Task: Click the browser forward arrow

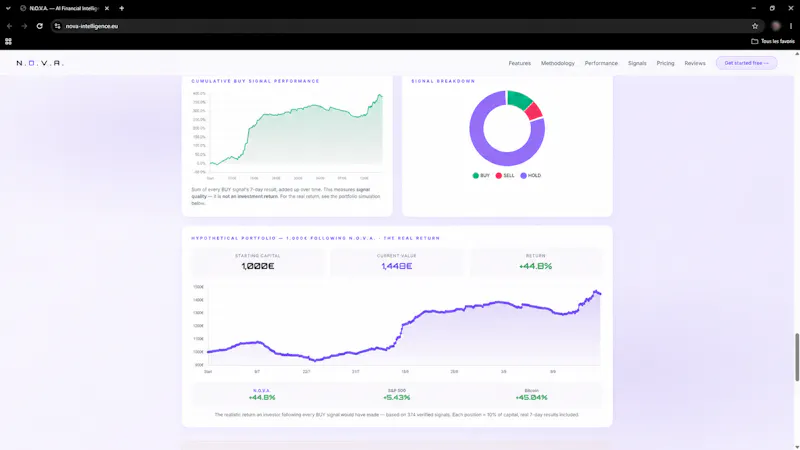Action: point(24,26)
